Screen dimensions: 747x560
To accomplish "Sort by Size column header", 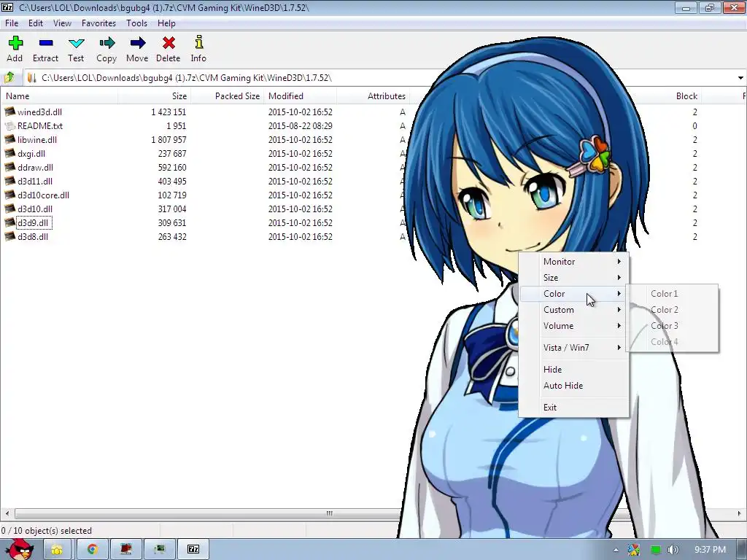I will click(x=155, y=96).
